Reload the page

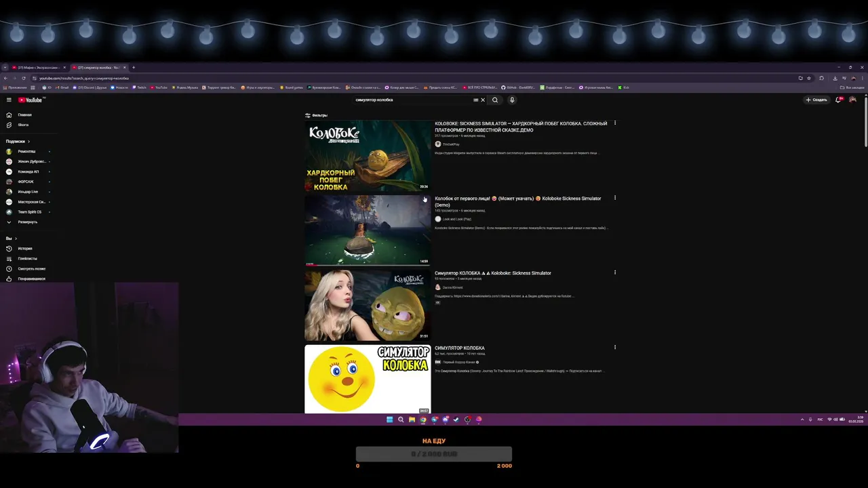tap(24, 78)
